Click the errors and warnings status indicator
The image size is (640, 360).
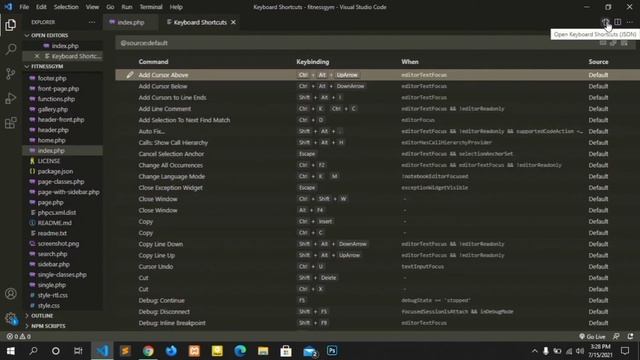(19, 337)
